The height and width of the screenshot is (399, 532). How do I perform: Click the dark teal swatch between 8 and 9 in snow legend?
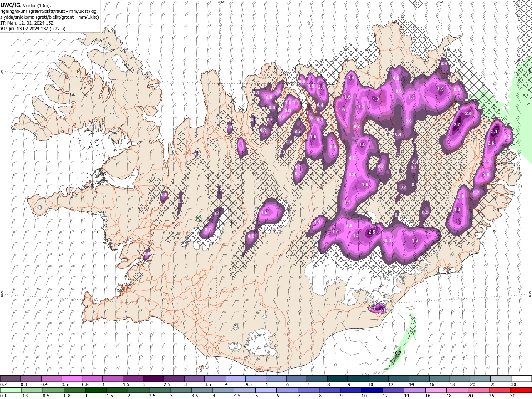(x=337, y=379)
